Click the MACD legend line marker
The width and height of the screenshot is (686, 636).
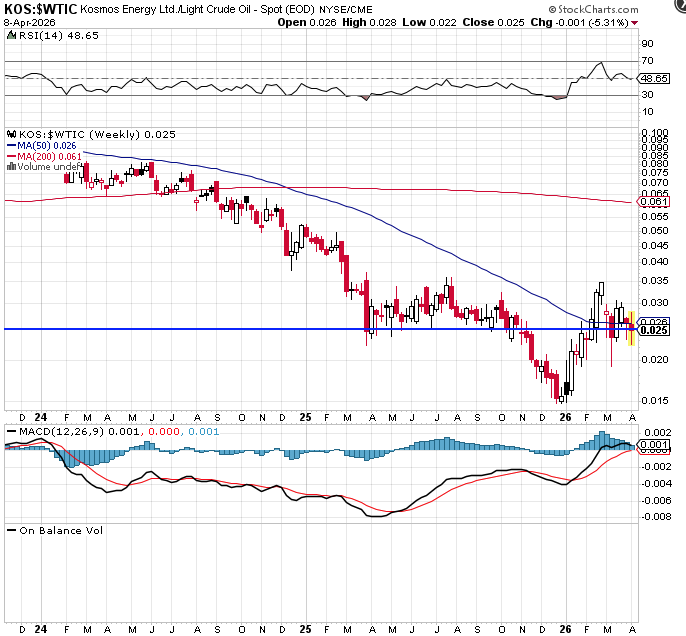pos(10,430)
